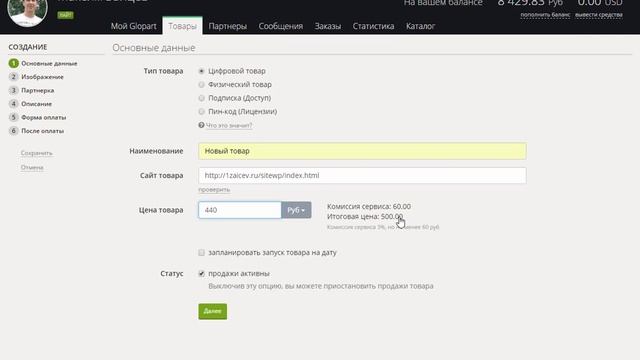Click the Отмена link in sidebar
The height and width of the screenshot is (360, 640).
tap(32, 167)
